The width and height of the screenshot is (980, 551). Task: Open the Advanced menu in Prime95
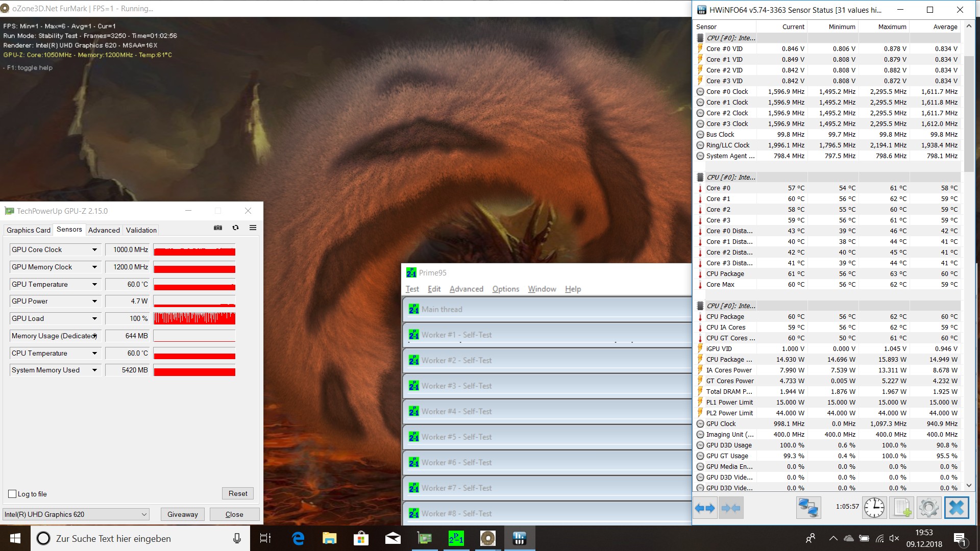pyautogui.click(x=466, y=289)
